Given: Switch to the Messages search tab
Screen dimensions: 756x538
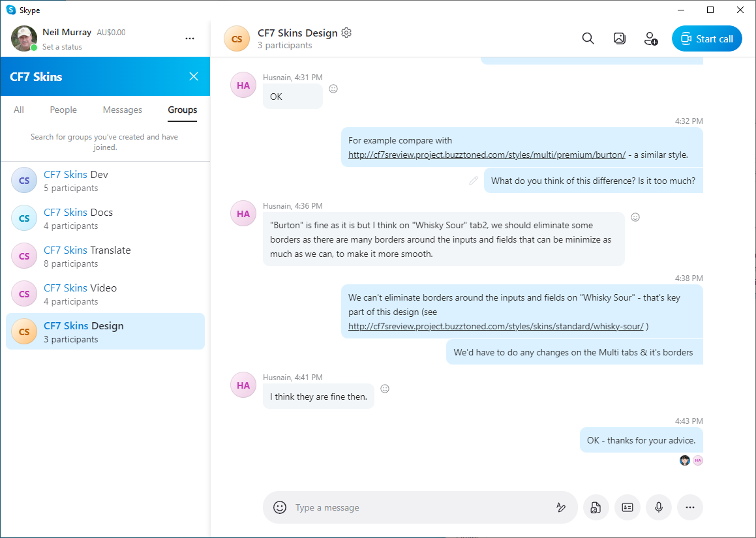Looking at the screenshot, I should pos(122,110).
